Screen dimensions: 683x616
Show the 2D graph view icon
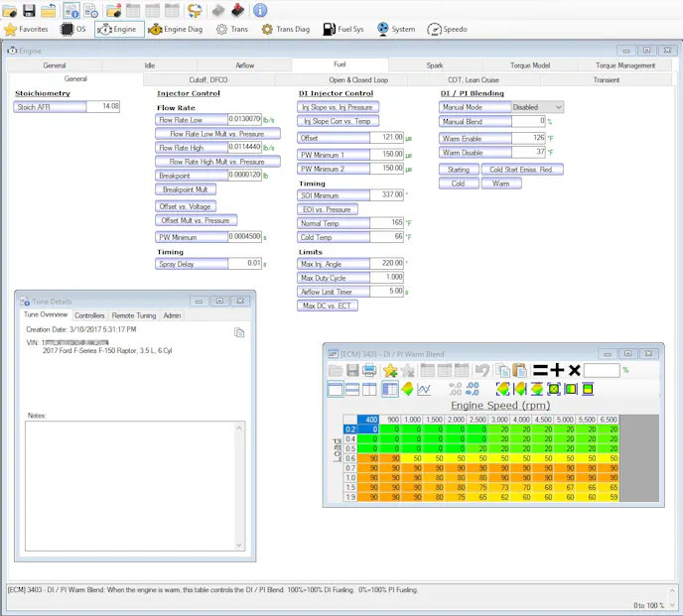424,389
